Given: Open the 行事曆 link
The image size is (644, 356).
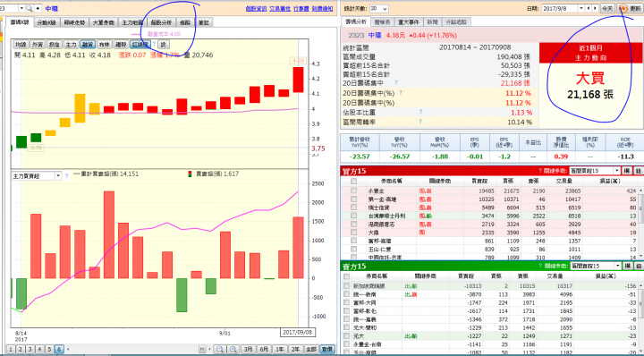Looking at the screenshot, I should tap(301, 8).
